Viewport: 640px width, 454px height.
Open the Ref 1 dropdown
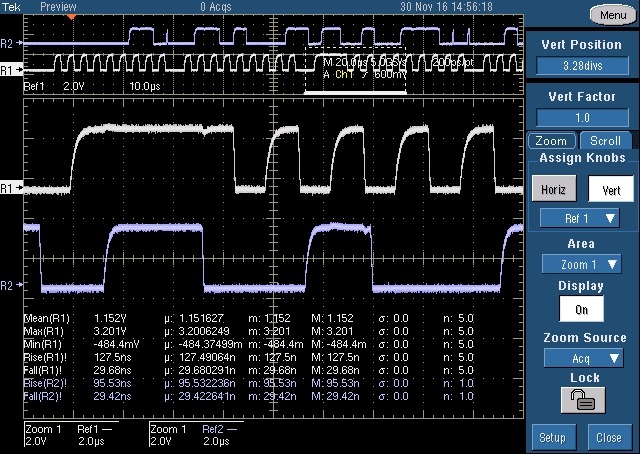[x=581, y=217]
